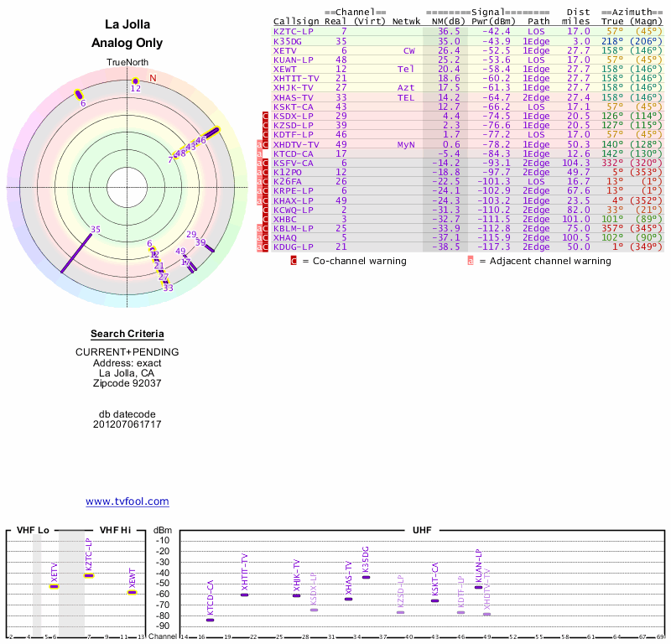The height and width of the screenshot is (644, 671).
Task: Click the KTCD-CA signal bar in UHF chart
Action: pyautogui.click(x=210, y=620)
